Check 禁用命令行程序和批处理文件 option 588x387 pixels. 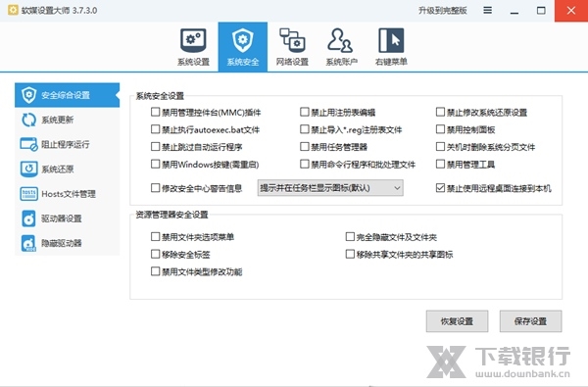pyautogui.click(x=305, y=164)
